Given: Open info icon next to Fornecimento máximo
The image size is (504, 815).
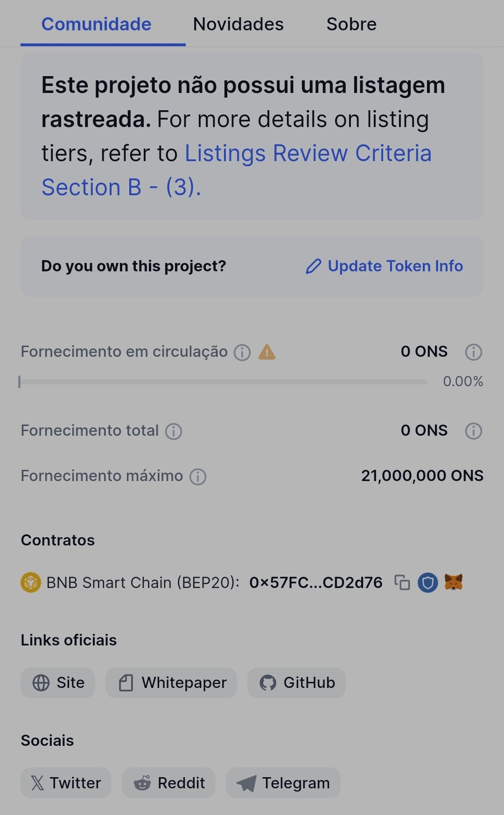Looking at the screenshot, I should 198,476.
